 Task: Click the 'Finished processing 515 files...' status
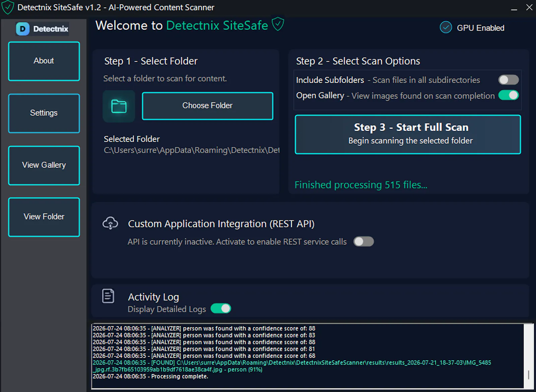[361, 185]
